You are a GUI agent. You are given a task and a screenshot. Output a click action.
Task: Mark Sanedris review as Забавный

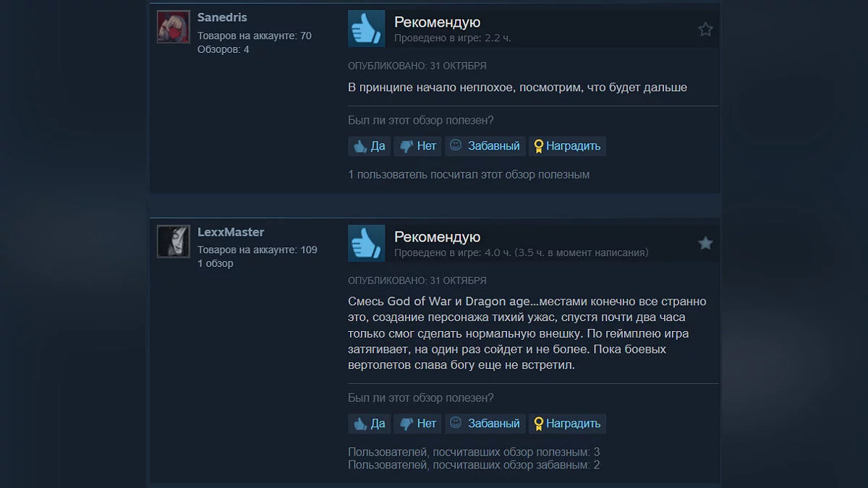coord(485,146)
